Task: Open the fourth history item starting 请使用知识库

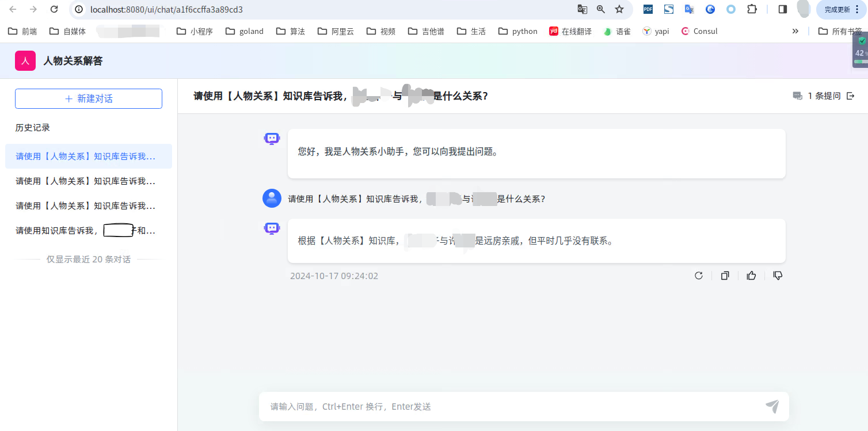Action: (86, 231)
